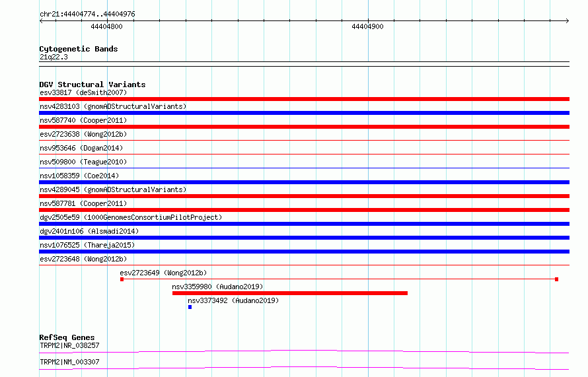Click the left arrowhead of the ruler
588x377 pixels.
click(41, 20)
